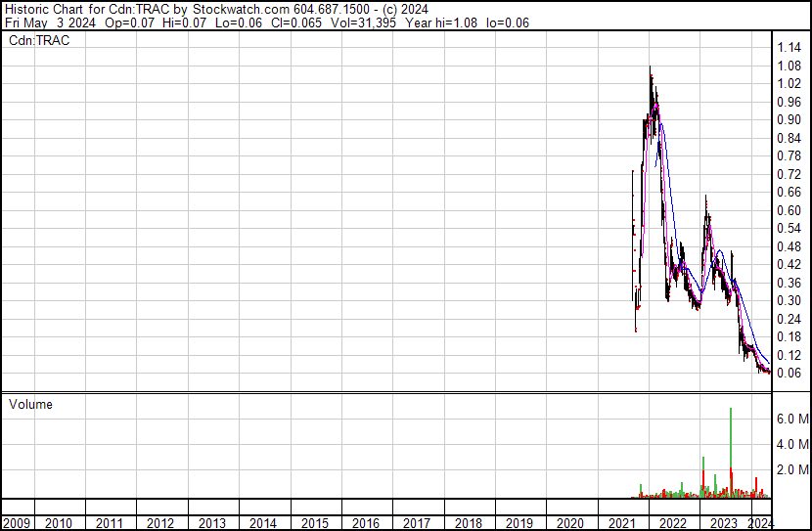Click the Stockwatch.com text in header
The image size is (812, 531).
pyautogui.click(x=241, y=10)
